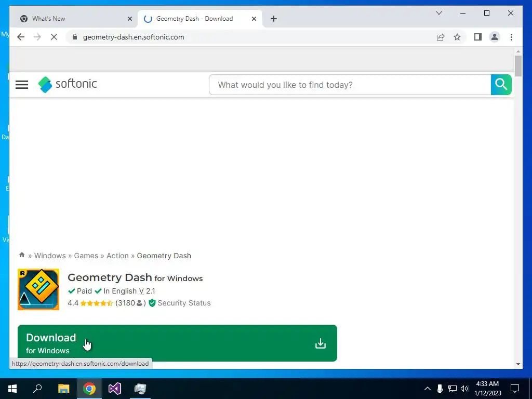Share this page using the share icon

pyautogui.click(x=441, y=37)
